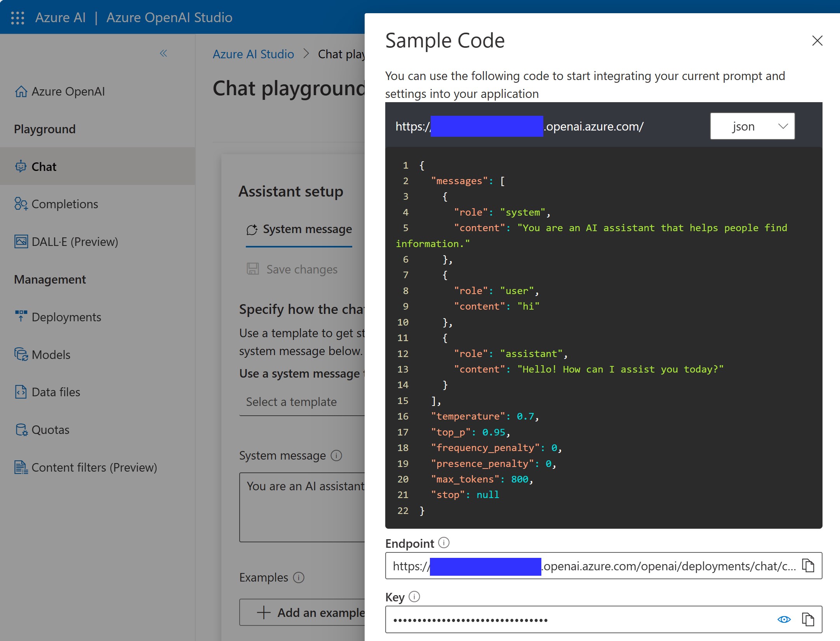The height and width of the screenshot is (641, 840).
Task: Collapse the left navigation sidebar
Action: [163, 53]
